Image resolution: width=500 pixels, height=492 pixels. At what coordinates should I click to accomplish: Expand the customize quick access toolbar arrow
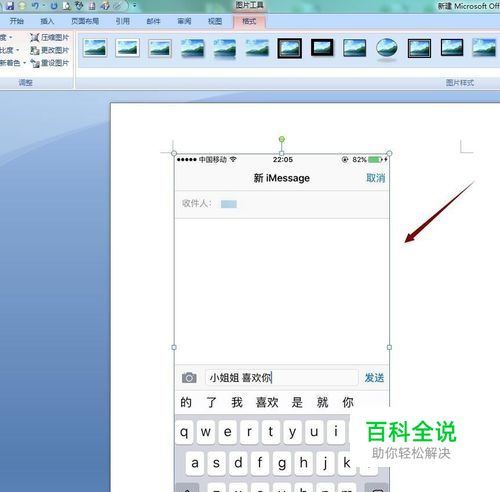pos(135,5)
